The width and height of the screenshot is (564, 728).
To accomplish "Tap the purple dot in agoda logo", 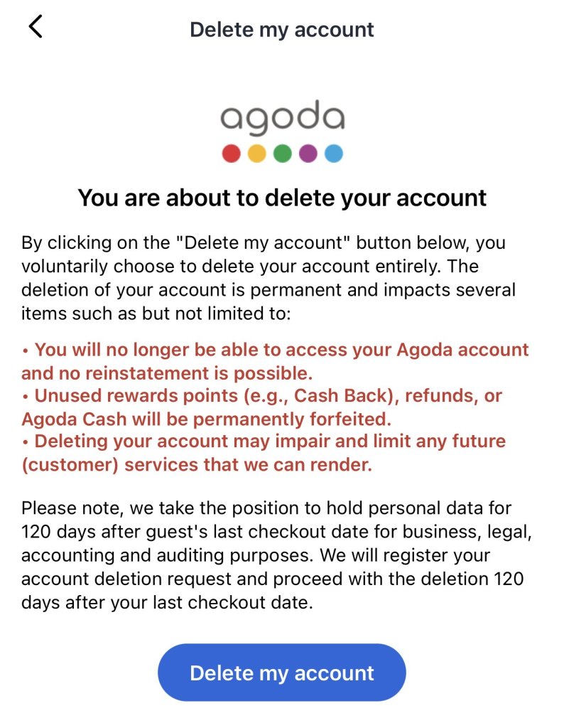I will click(308, 154).
